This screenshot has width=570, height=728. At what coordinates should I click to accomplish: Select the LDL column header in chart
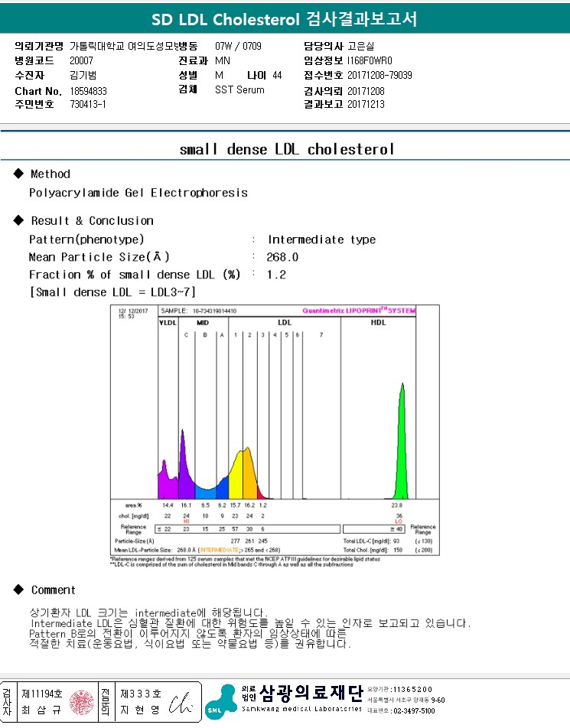[x=284, y=323]
